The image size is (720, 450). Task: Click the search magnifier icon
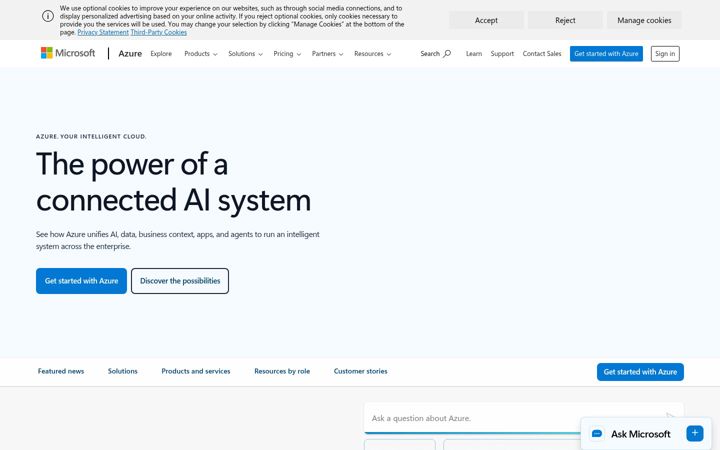[447, 54]
